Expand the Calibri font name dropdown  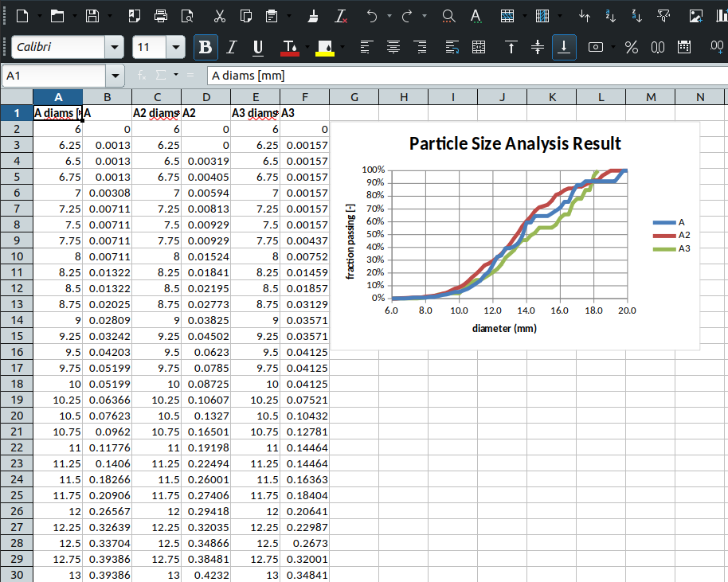click(116, 47)
